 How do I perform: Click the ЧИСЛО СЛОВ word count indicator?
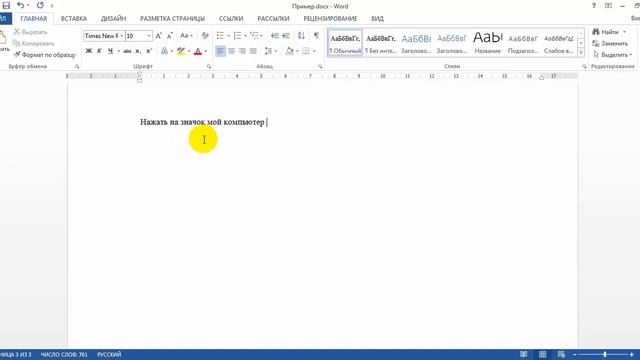pyautogui.click(x=64, y=354)
